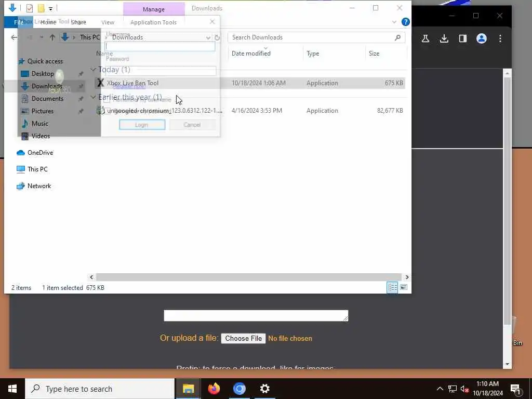Click the Choose File upload button
Viewport: 532px width, 399px height.
click(x=243, y=339)
